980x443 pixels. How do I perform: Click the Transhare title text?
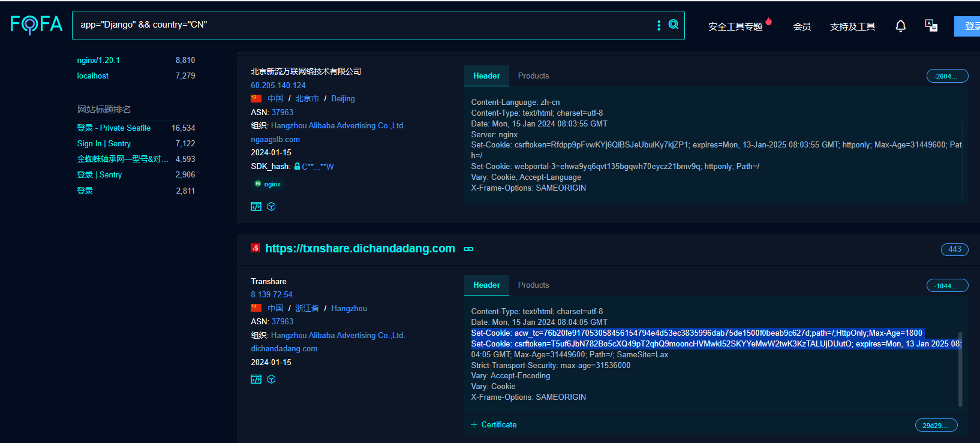point(269,281)
